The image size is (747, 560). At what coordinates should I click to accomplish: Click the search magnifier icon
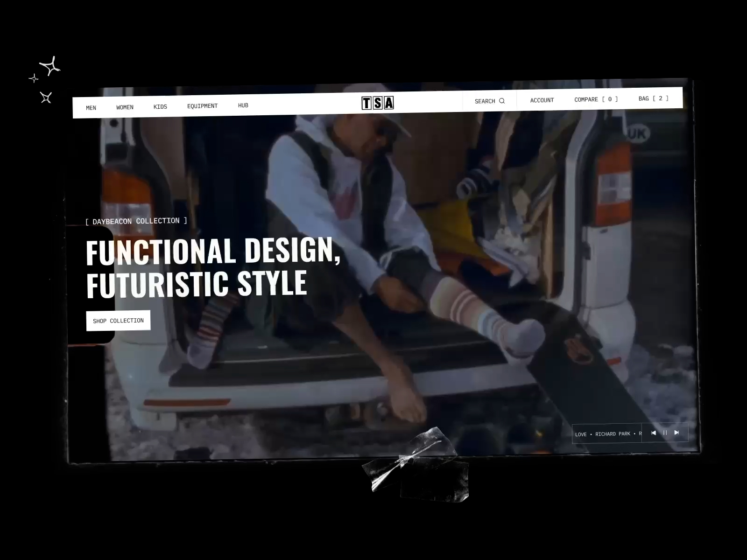pos(502,101)
